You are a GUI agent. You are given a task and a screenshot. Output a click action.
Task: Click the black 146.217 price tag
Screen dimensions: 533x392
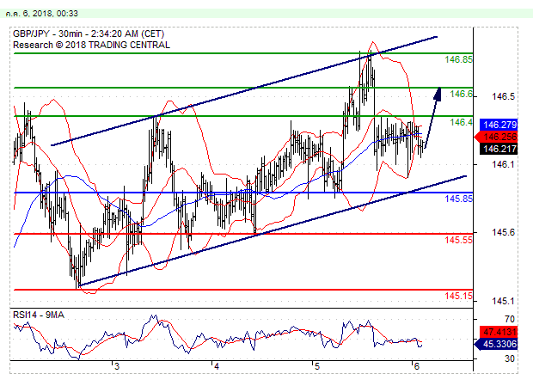click(x=499, y=148)
